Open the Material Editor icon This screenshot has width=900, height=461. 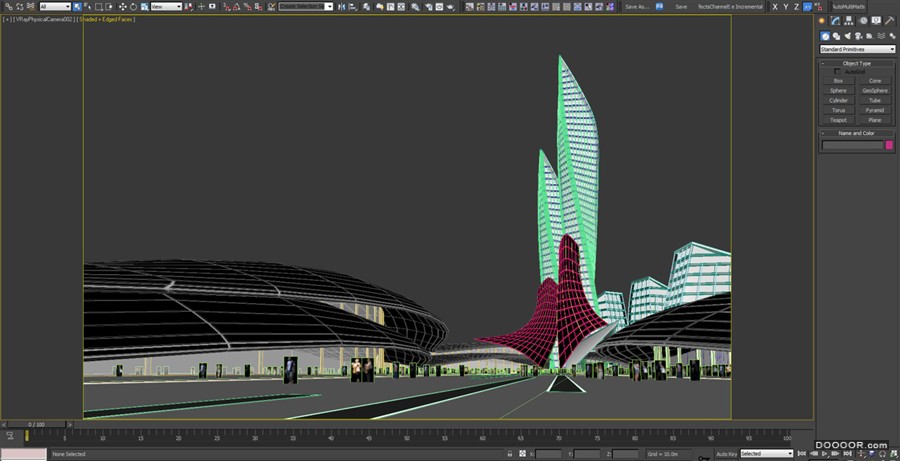[x=416, y=7]
